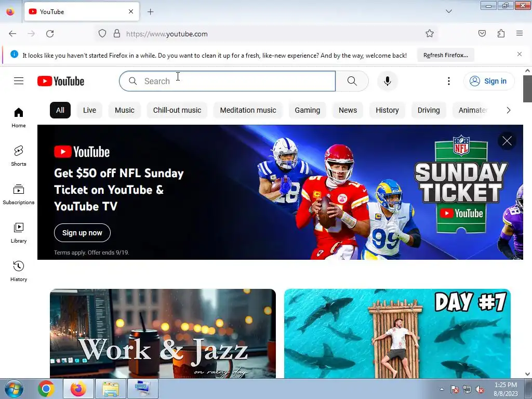Select the History category chip
532x399 pixels.
pos(387,110)
